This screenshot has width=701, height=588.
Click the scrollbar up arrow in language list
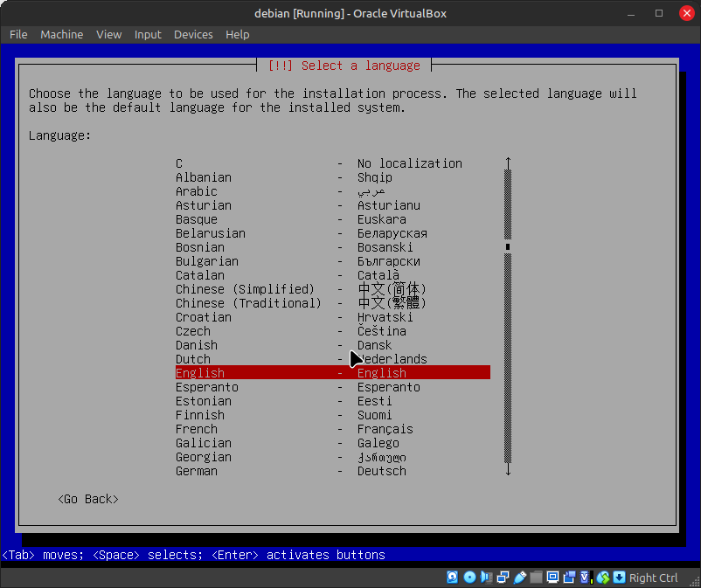[508, 163]
